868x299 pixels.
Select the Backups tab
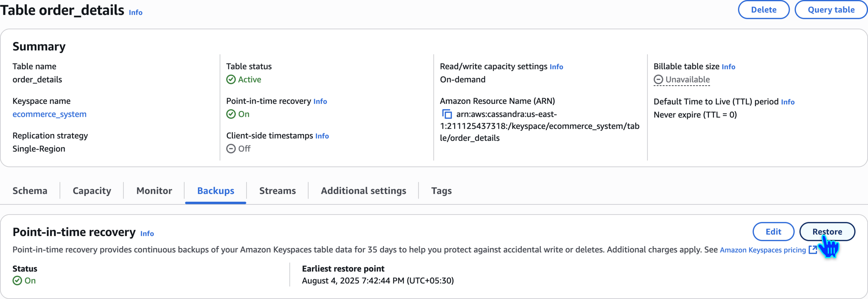tap(216, 191)
